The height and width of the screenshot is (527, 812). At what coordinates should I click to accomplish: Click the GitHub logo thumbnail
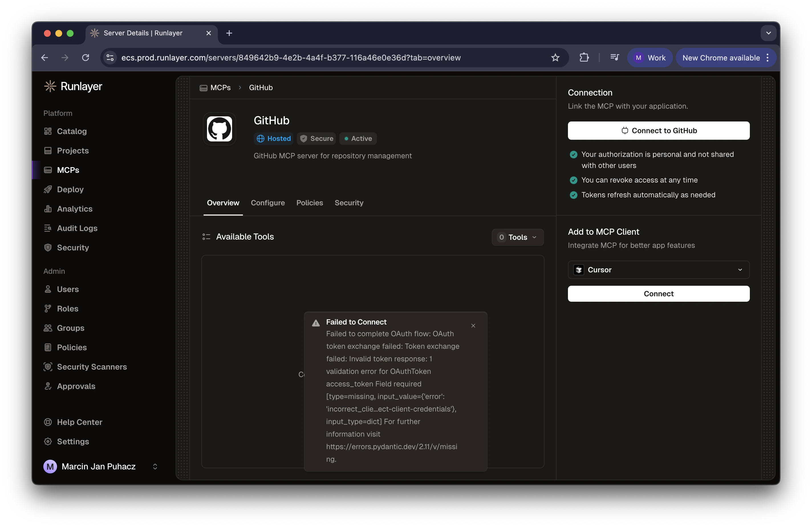[x=219, y=129]
